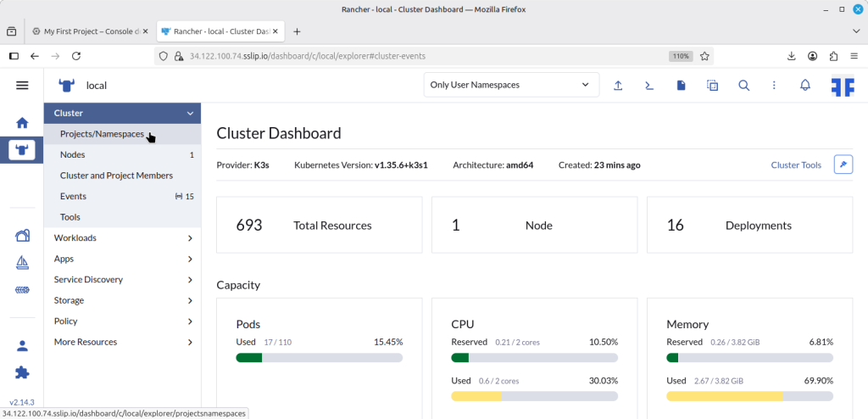This screenshot has width=868, height=419.
Task: Open the list all tabs dropdown
Action: click(x=856, y=31)
